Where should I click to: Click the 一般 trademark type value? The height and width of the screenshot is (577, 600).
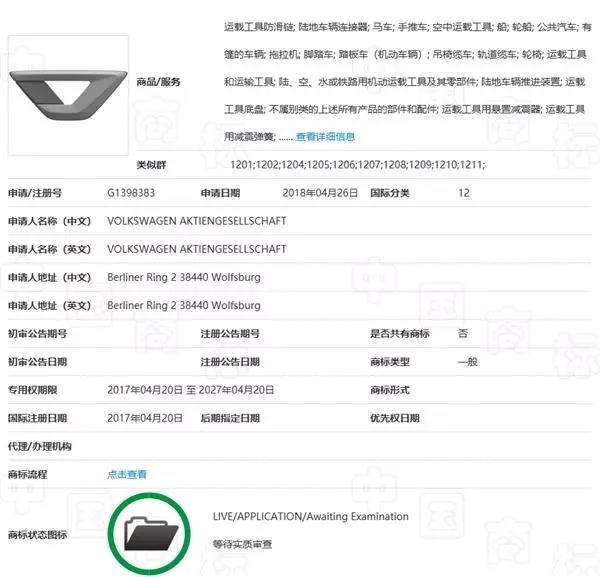tap(468, 362)
